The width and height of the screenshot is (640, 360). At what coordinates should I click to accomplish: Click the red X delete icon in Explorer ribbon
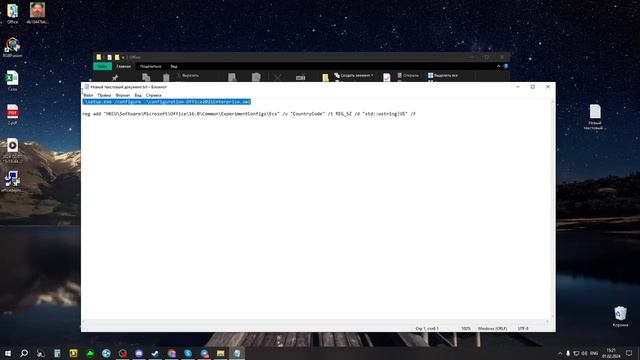(277, 78)
